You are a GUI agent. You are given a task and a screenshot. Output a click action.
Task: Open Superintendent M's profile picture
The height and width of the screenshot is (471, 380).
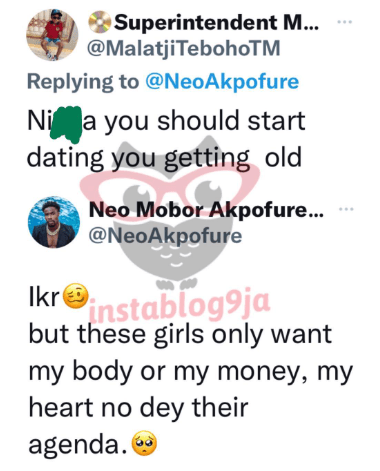pyautogui.click(x=52, y=35)
